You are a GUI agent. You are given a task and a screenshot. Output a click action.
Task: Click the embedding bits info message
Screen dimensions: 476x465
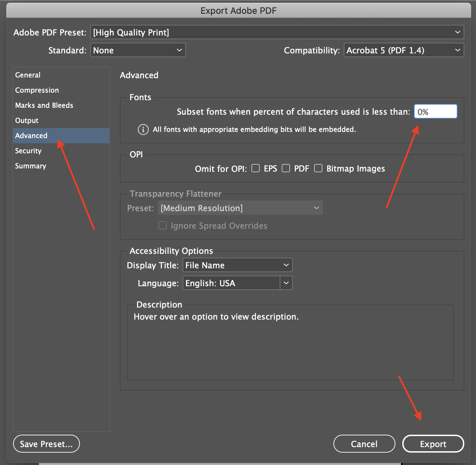[x=254, y=130]
